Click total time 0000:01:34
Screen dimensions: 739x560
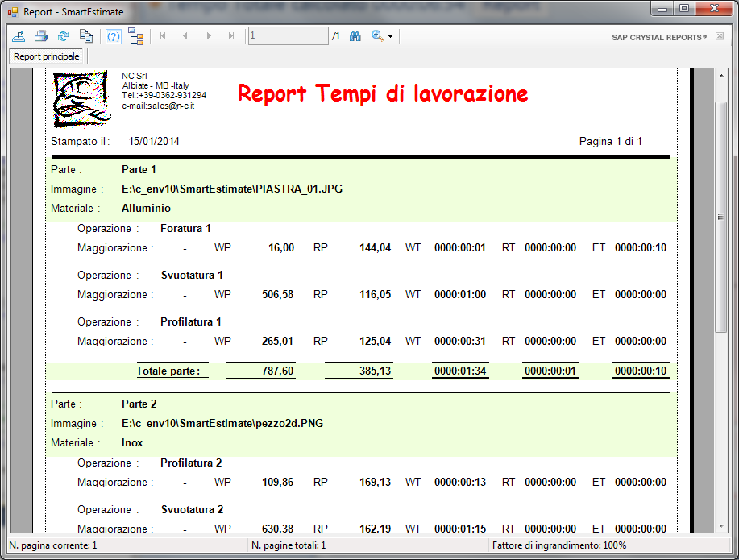coord(460,371)
